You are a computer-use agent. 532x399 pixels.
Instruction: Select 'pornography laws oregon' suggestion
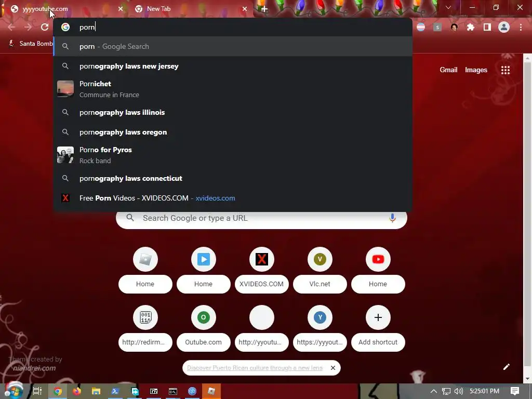coord(233,132)
